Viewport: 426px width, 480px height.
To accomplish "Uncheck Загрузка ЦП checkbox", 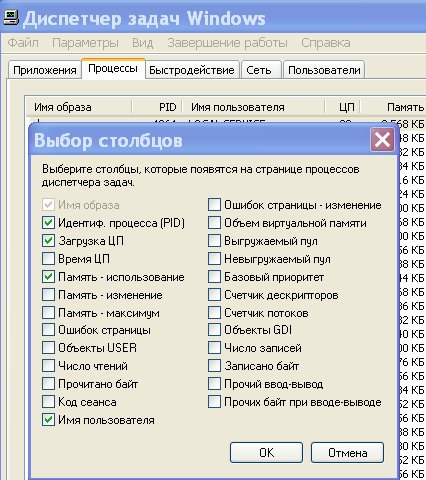I will pos(48,241).
